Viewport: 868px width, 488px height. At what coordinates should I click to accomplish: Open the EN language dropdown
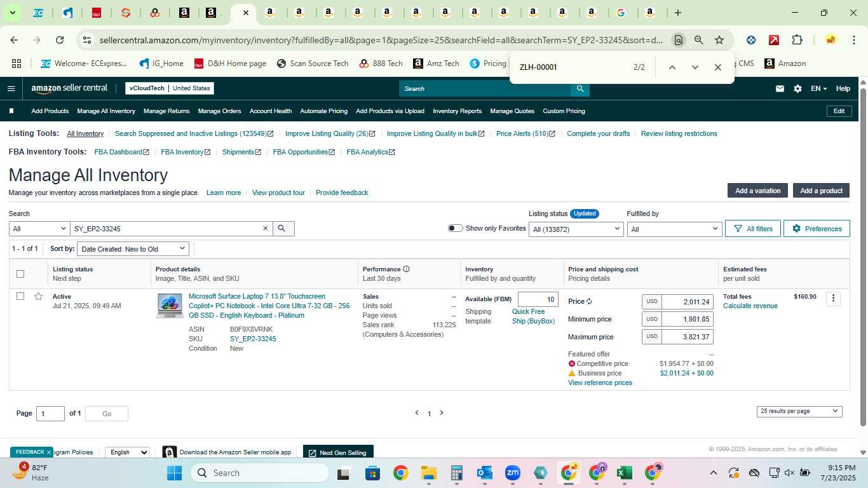click(819, 88)
